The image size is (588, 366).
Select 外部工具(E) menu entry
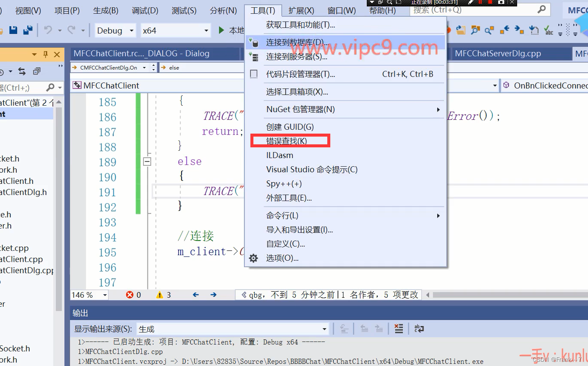(346, 198)
